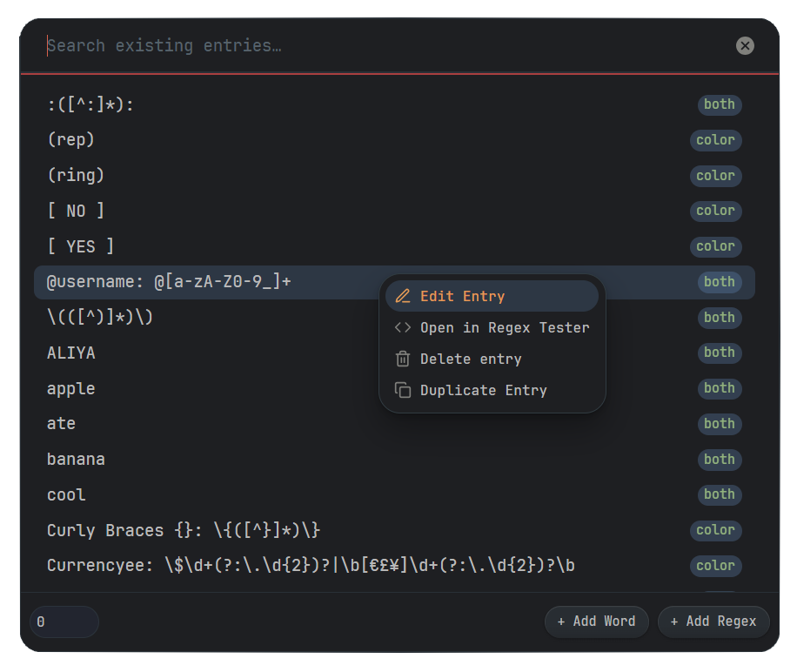Select the Curly Braces regex entry
This screenshot has height=672, width=797.
[x=183, y=530]
